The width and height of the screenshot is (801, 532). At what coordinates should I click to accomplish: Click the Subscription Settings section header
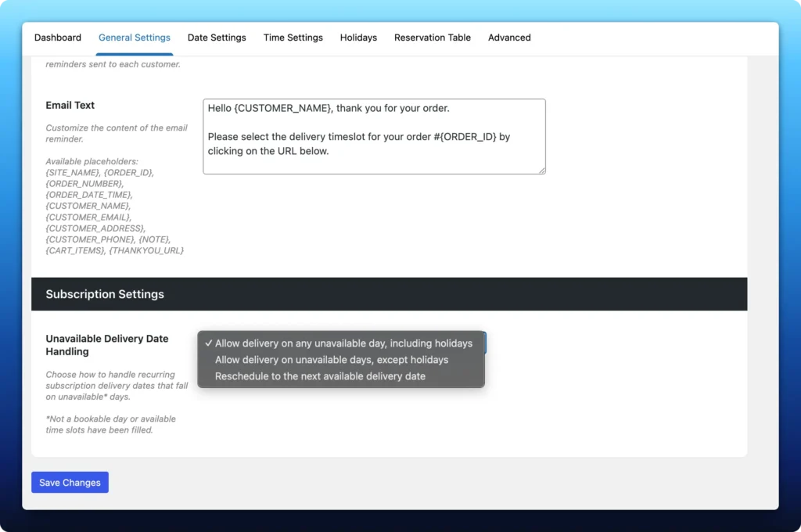(105, 294)
